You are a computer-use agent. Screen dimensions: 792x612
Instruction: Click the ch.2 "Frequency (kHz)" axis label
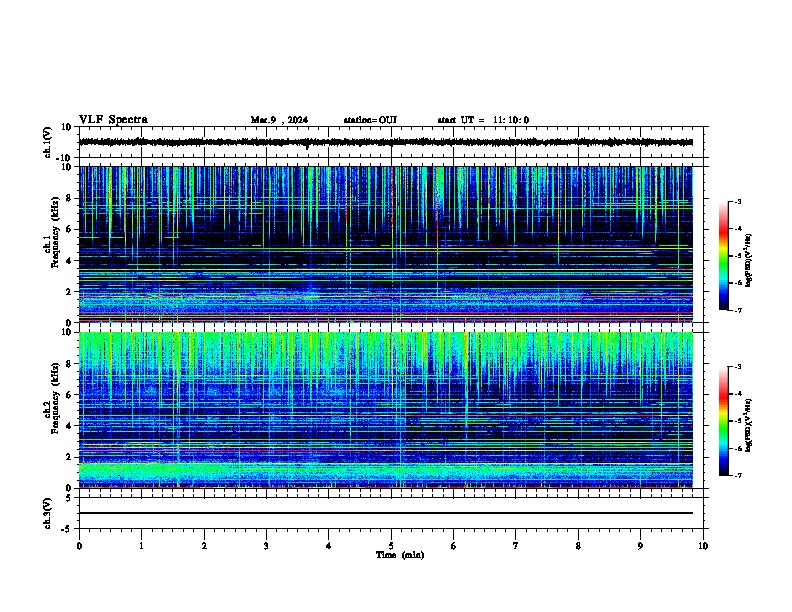[x=55, y=398]
